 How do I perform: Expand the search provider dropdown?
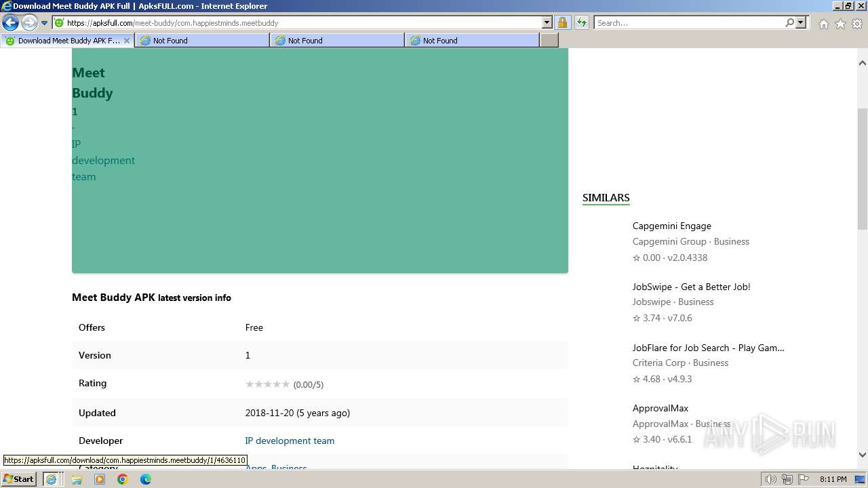pos(801,23)
